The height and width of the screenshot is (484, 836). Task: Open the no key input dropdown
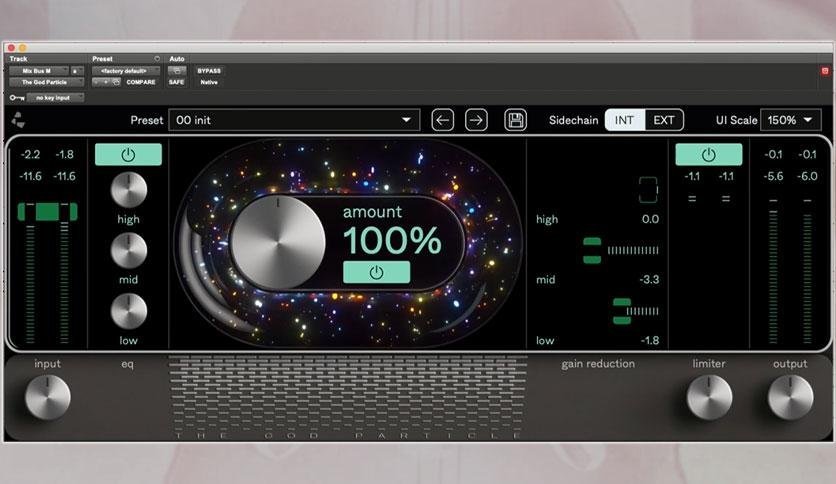pos(57,98)
